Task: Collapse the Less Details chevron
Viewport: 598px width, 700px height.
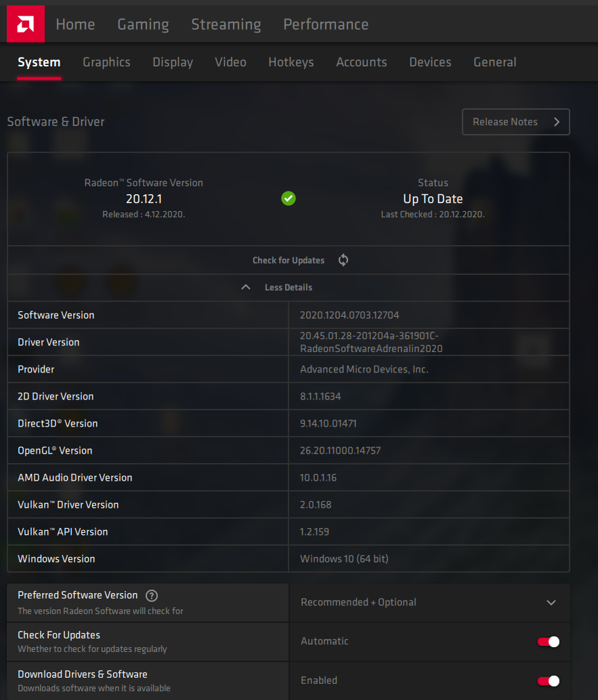Action: click(246, 288)
